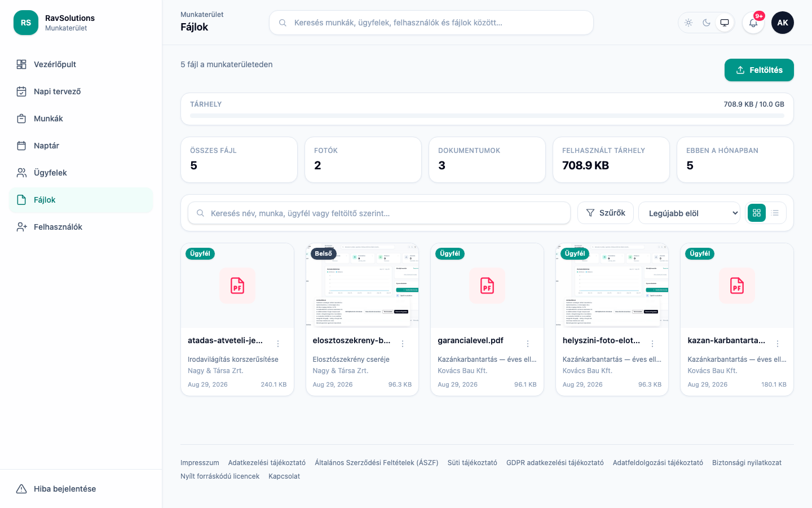Select Fájlok in the sidebar
Screen dimensions: 812x508
coord(81,200)
